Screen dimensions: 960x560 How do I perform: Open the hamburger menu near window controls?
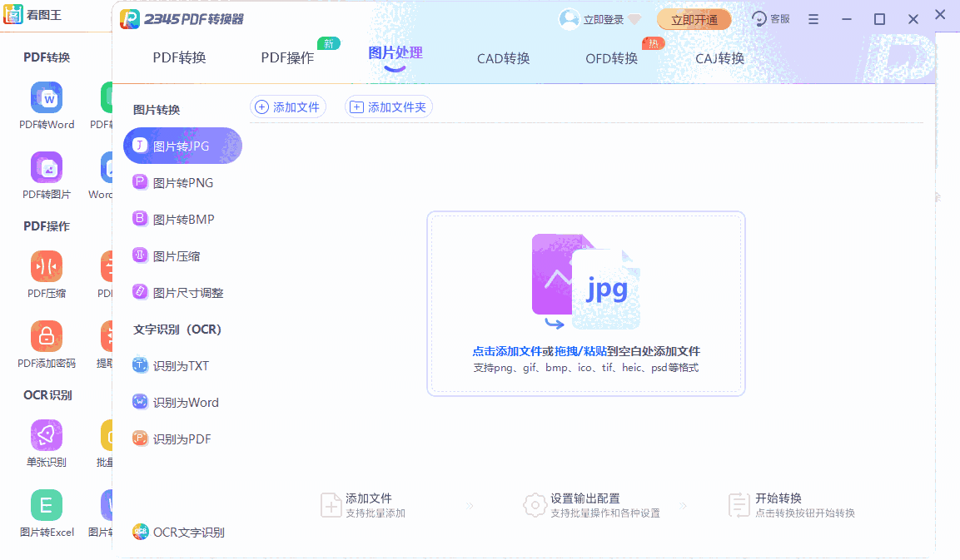click(x=813, y=17)
